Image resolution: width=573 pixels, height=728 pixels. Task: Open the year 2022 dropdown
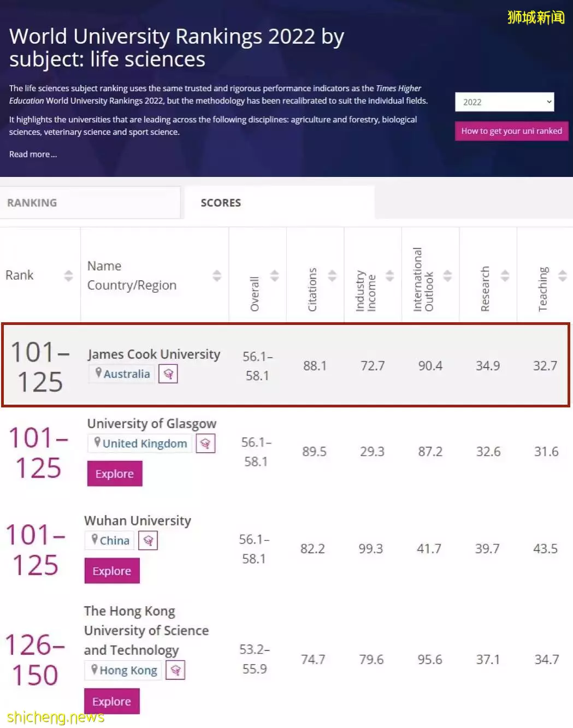pyautogui.click(x=504, y=102)
